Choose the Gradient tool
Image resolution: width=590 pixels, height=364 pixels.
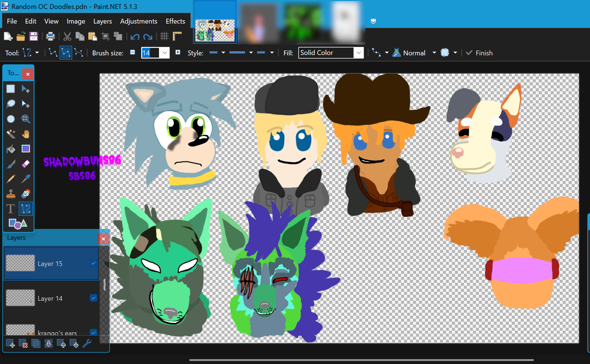point(25,149)
